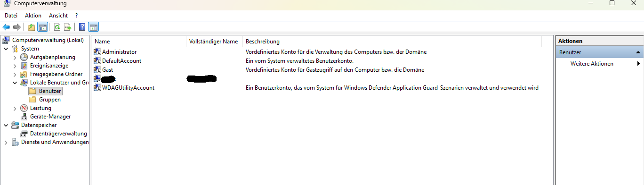Maximize the Computerverwaltung window

[x=612, y=3]
